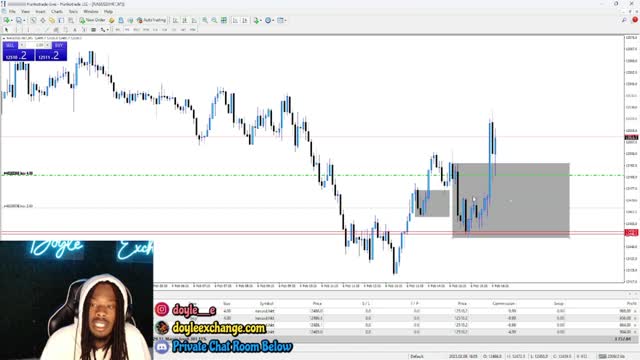
Task: Sort orders by Symbol column header
Action: 267,304
